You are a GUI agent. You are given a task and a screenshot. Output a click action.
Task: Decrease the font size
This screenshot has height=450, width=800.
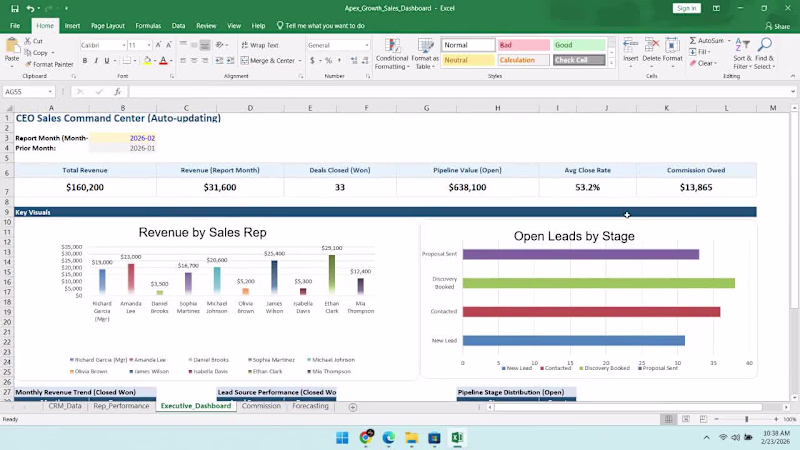coord(169,45)
